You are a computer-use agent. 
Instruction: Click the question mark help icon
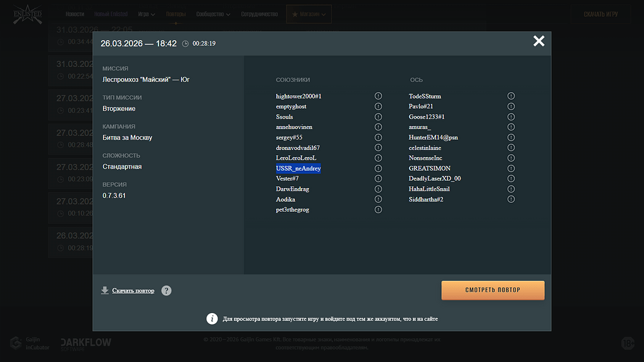[166, 291]
